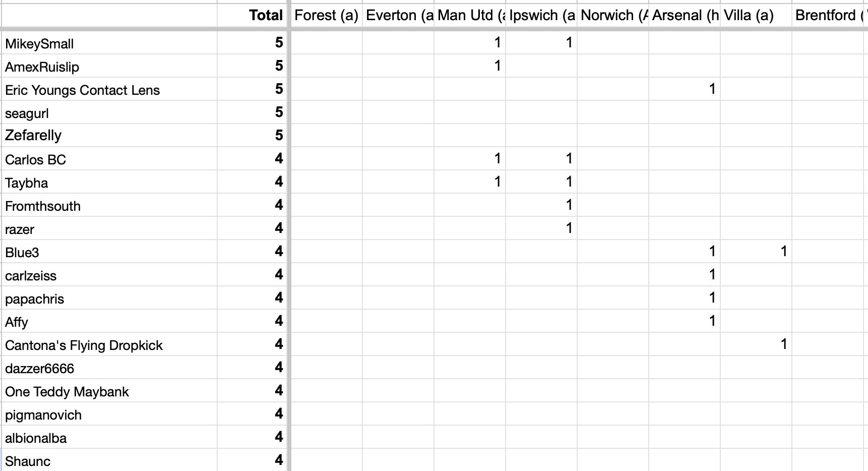
Task: Select carlzeiss Arsenal score cell
Action: (685, 275)
